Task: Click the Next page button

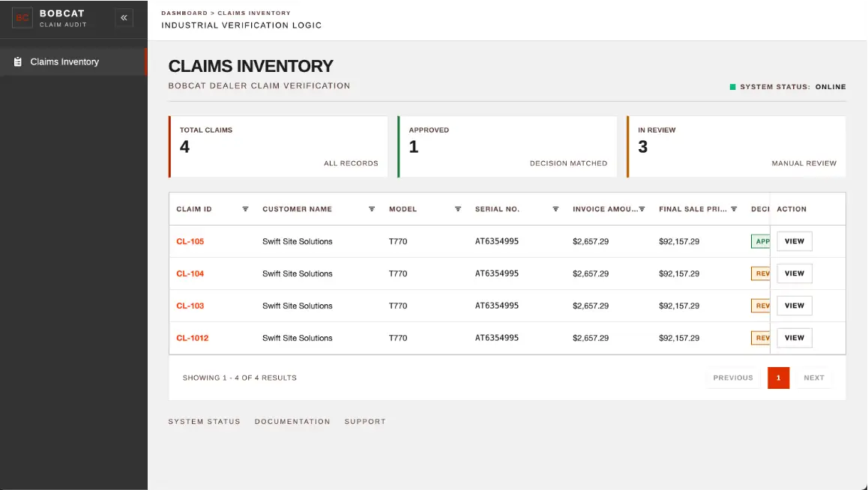Action: click(x=814, y=378)
